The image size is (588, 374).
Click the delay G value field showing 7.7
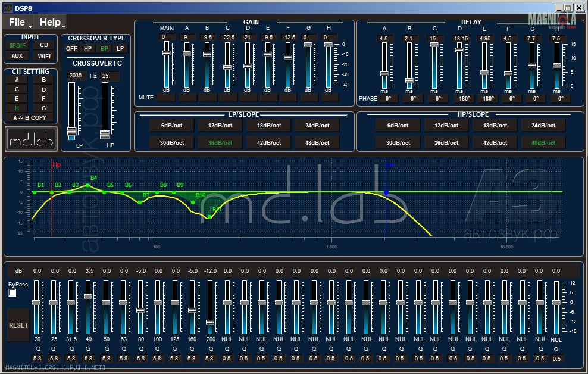531,38
